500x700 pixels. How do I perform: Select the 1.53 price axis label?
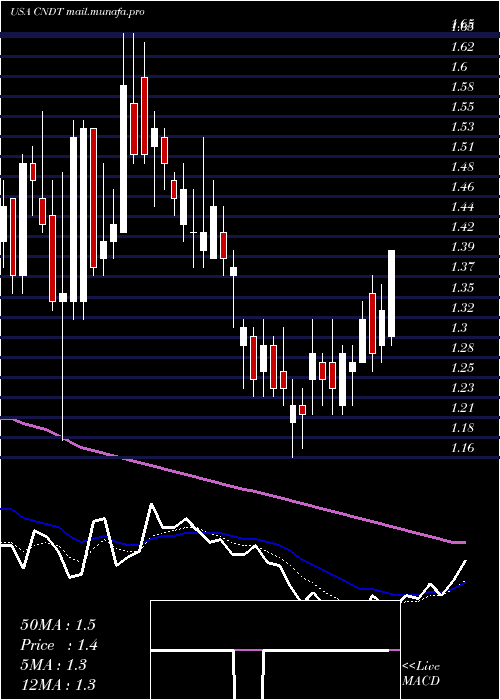pyautogui.click(x=462, y=127)
